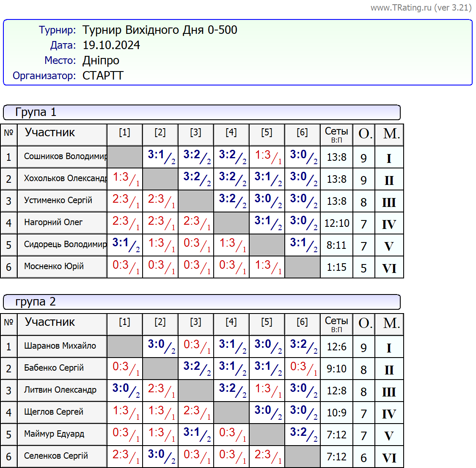
Task: Open participant Литвин Олександр
Action: (60, 390)
